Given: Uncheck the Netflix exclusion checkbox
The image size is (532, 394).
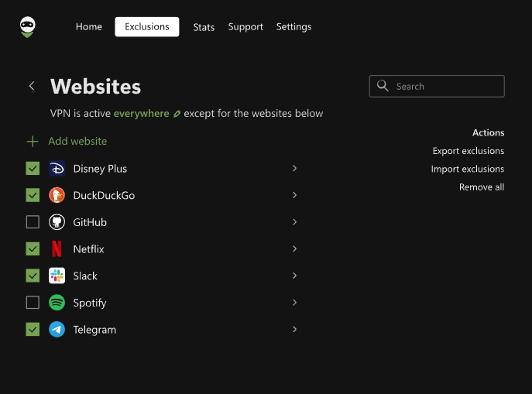Looking at the screenshot, I should (x=33, y=249).
